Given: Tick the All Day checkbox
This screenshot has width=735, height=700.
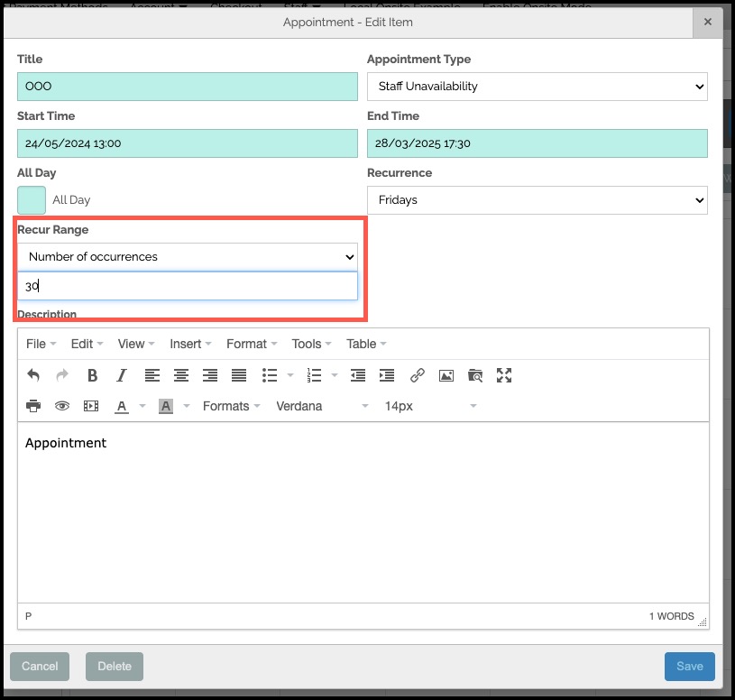Looking at the screenshot, I should pyautogui.click(x=32, y=199).
